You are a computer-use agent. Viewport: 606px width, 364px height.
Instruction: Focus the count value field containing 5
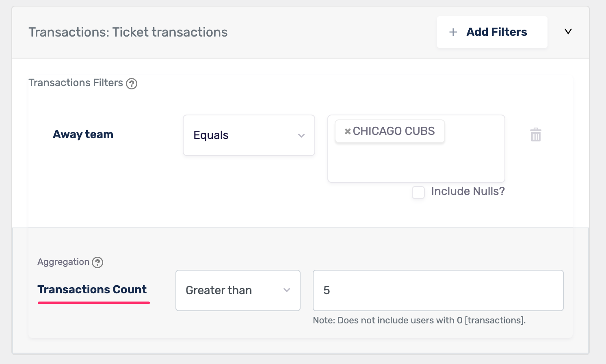click(438, 290)
